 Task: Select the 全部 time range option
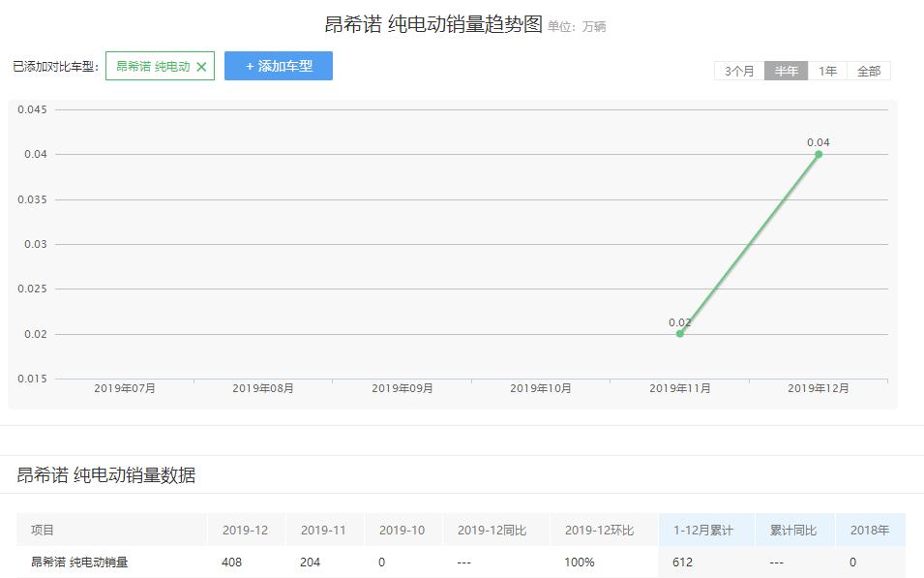click(x=867, y=71)
